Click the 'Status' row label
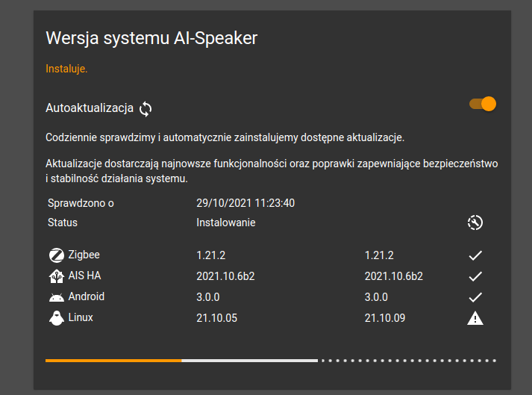Image resolution: width=532 pixels, height=395 pixels. click(x=63, y=223)
